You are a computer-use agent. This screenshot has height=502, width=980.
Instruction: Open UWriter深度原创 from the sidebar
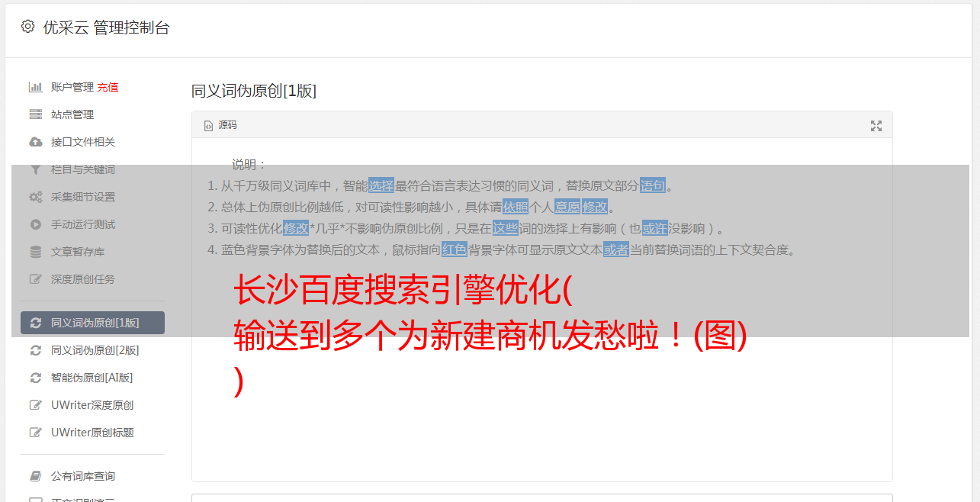(x=93, y=405)
